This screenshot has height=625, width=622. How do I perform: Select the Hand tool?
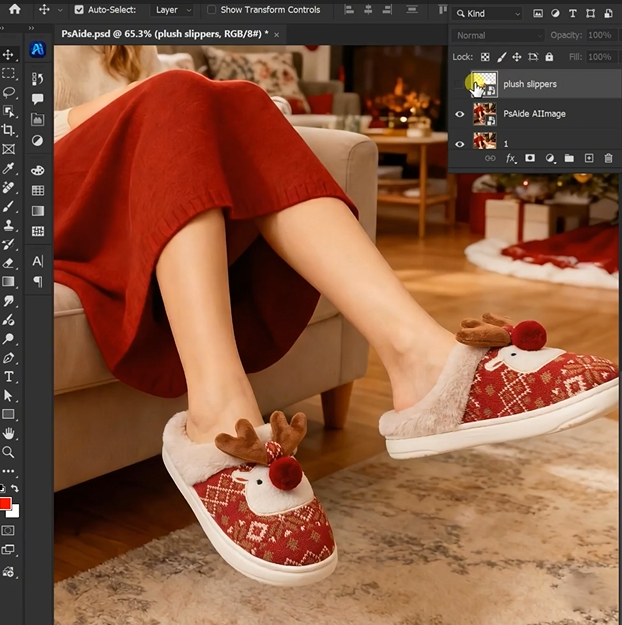8,433
